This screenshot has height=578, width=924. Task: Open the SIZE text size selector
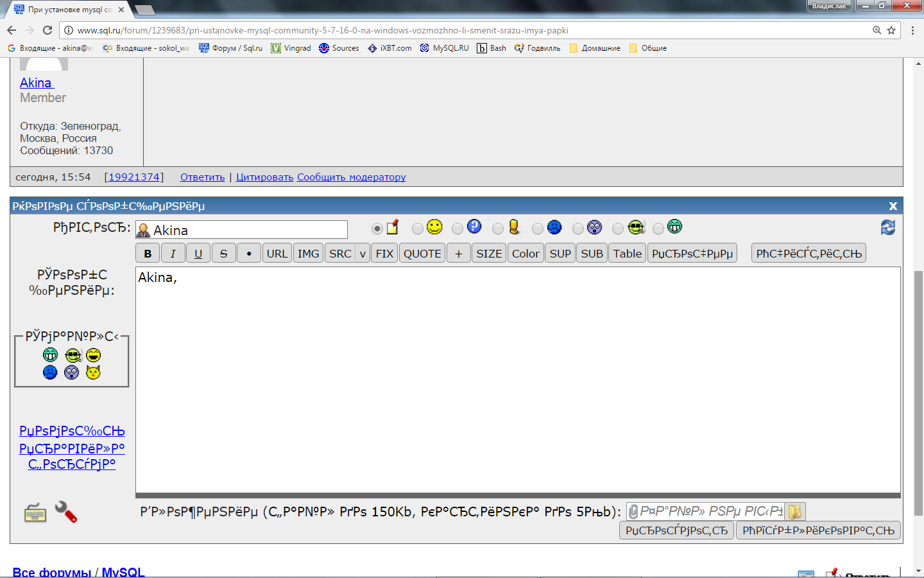click(489, 254)
